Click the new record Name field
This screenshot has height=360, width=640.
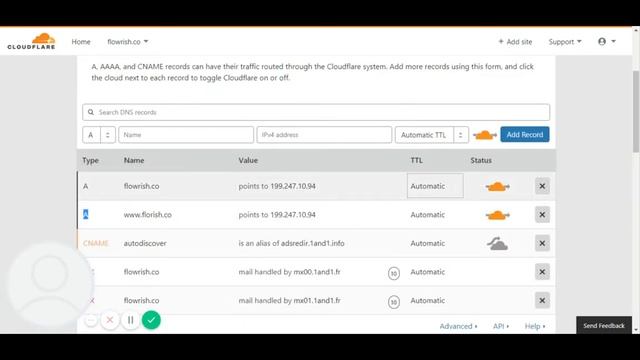(x=186, y=135)
